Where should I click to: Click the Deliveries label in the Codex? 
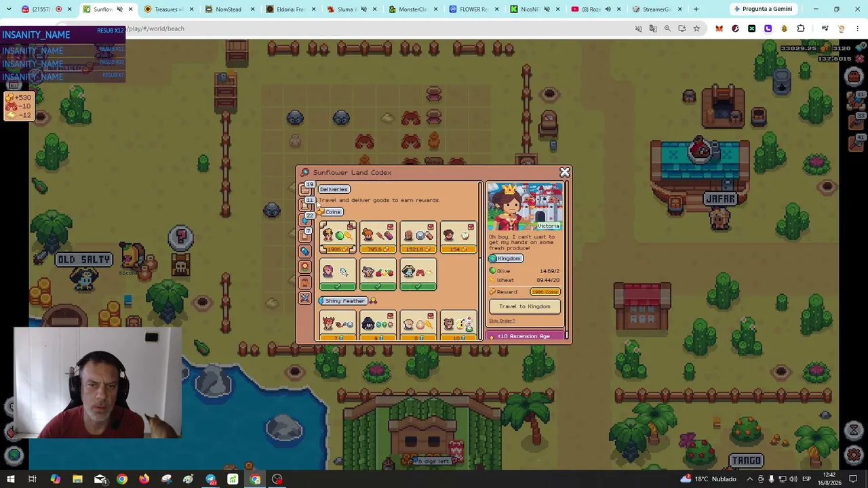point(334,189)
